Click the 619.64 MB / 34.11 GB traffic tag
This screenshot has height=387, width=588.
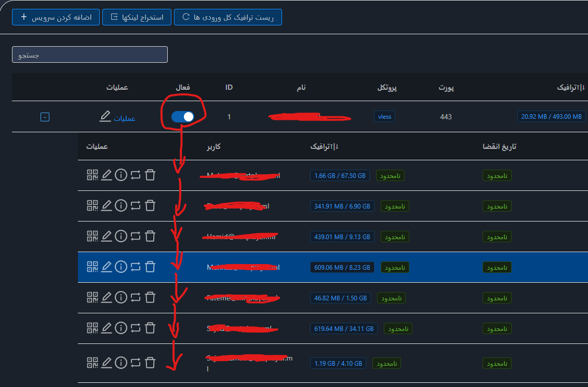(344, 328)
